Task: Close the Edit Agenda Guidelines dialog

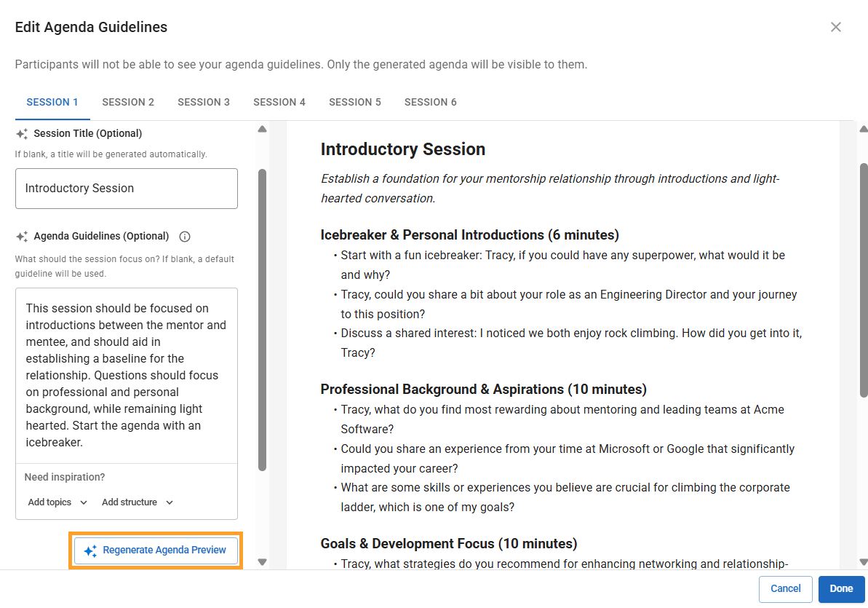Action: coord(835,26)
